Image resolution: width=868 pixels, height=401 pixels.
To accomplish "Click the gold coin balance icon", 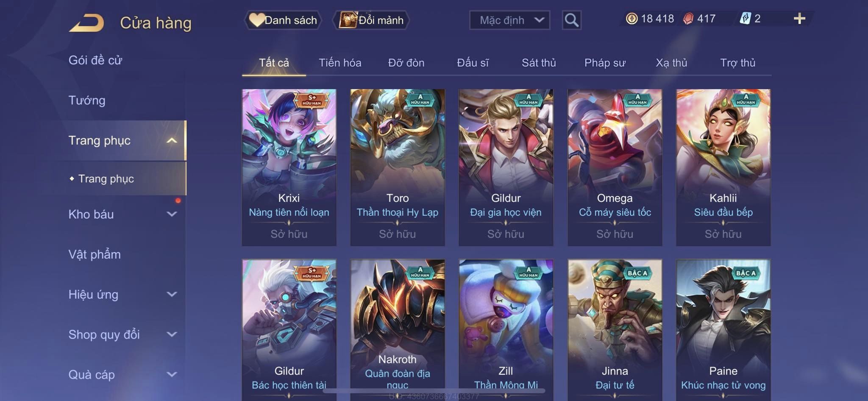I will (632, 19).
